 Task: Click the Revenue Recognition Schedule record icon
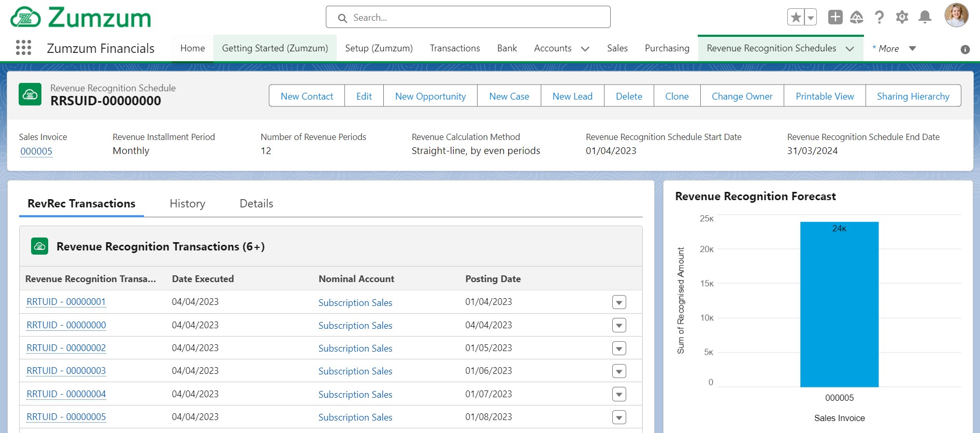pos(30,94)
